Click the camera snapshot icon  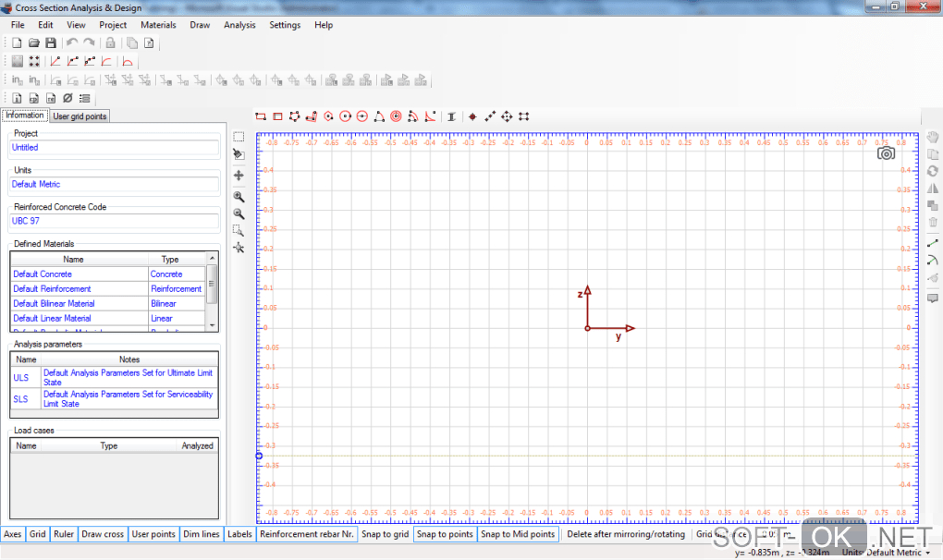coord(886,153)
